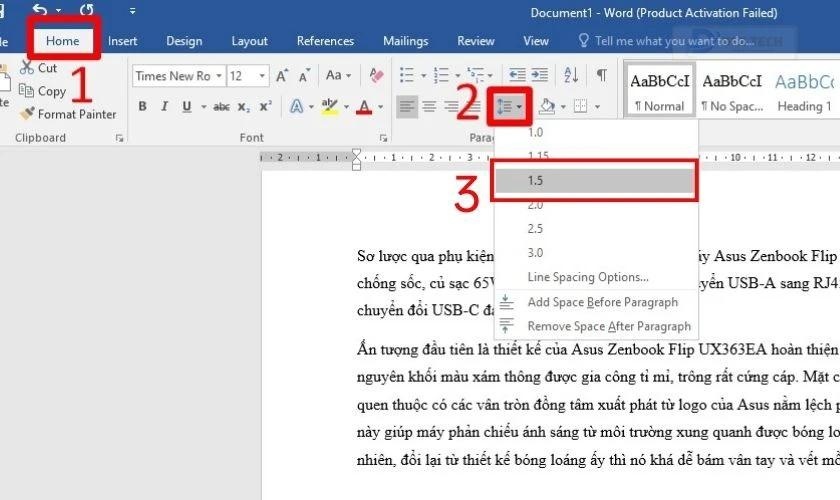Increase paragraph indent

(x=539, y=75)
